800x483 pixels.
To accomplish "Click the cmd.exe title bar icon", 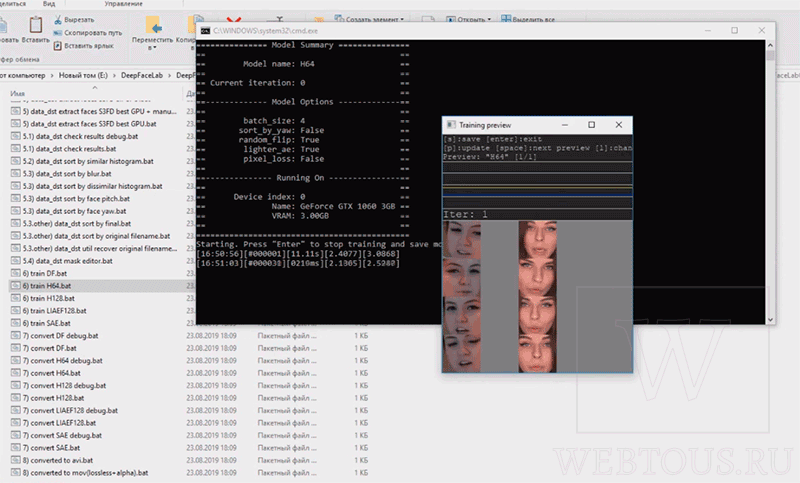I will [205, 31].
